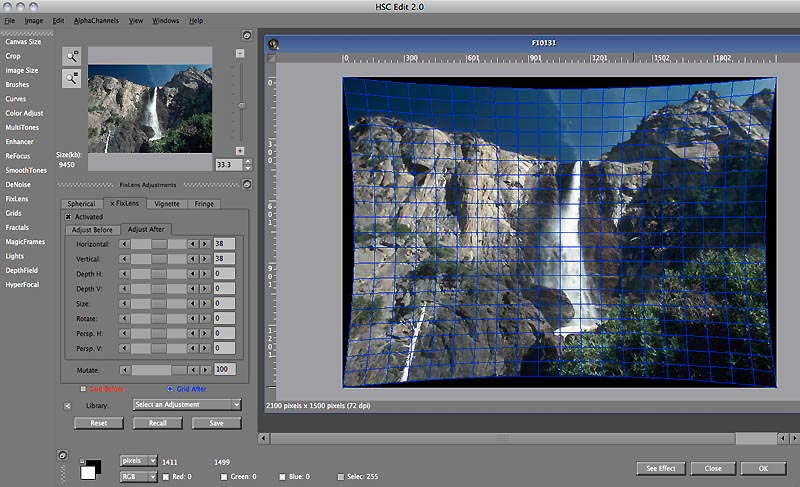Viewport: 800px width, 487px height.
Task: Click the vertical zoom slider handle
Action: click(242, 106)
